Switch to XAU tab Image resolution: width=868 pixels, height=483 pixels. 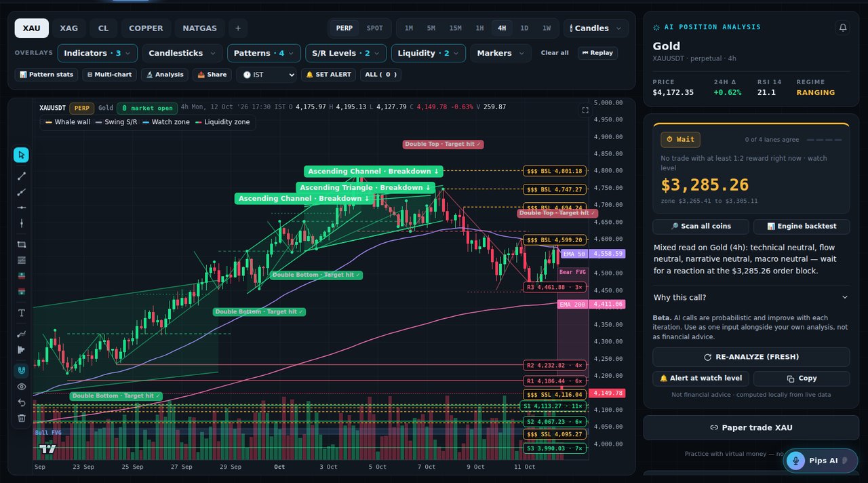pyautogui.click(x=31, y=28)
